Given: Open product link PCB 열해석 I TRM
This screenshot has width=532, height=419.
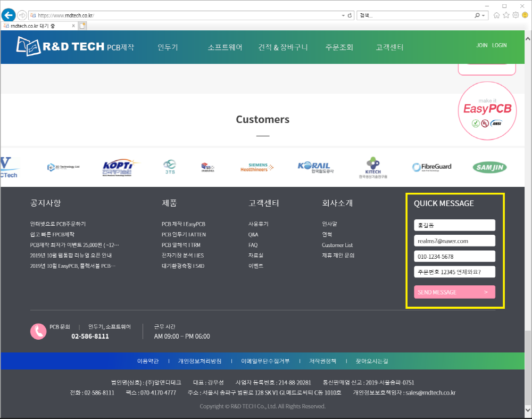Looking at the screenshot, I should click(x=181, y=245).
